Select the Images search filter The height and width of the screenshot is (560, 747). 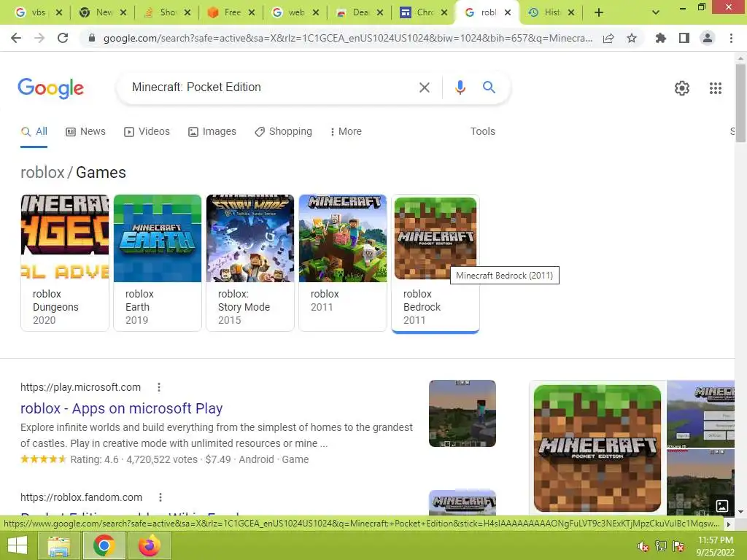click(x=212, y=132)
